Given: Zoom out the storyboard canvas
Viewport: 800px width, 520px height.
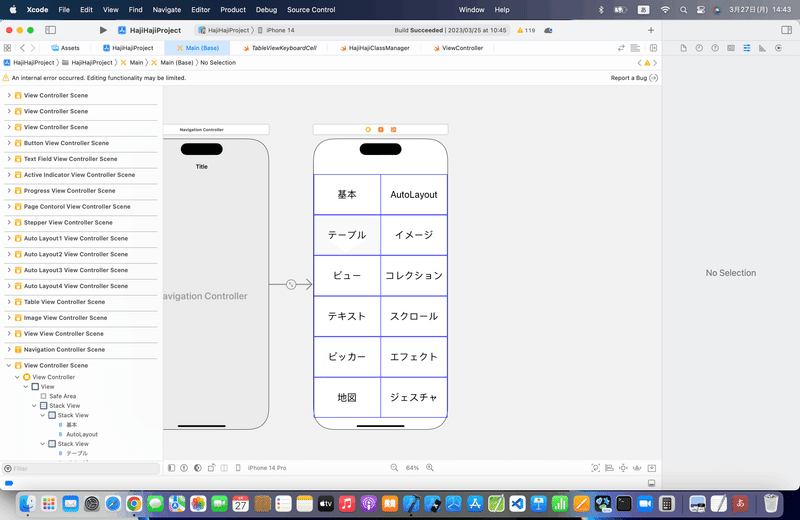Looking at the screenshot, I should [x=394, y=468].
